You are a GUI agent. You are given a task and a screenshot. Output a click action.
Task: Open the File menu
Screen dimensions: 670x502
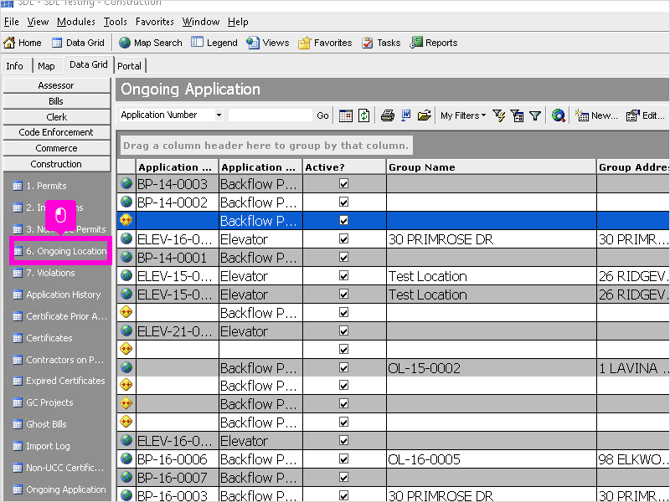12,22
